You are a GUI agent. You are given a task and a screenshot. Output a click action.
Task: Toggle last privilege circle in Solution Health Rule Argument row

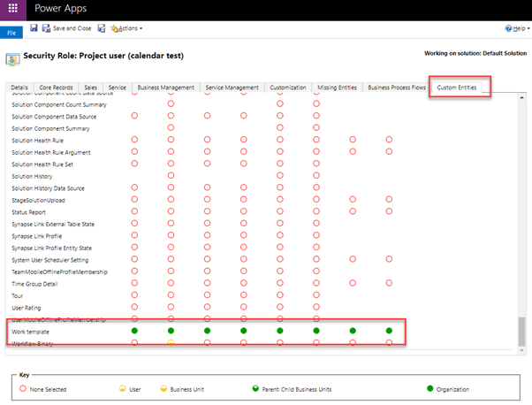point(389,151)
